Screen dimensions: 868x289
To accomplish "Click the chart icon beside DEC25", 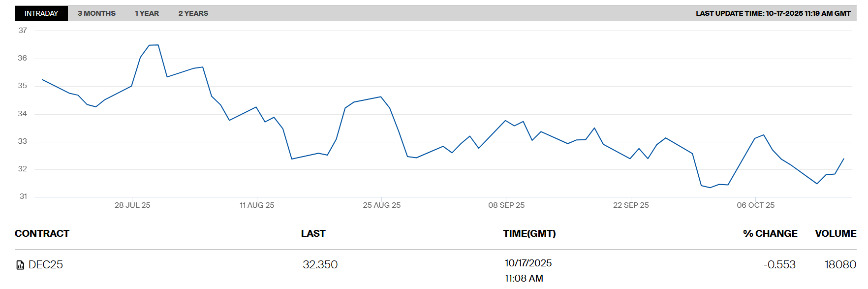I will (20, 265).
